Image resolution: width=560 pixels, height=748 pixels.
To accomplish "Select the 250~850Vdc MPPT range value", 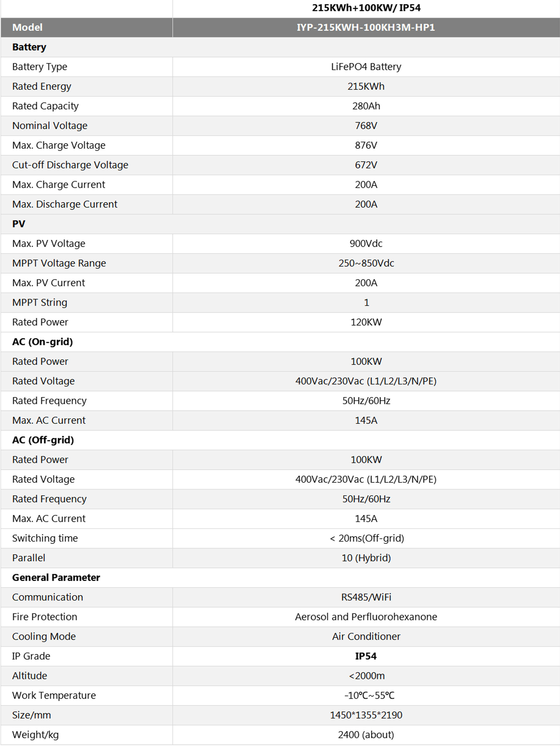I will 366,263.
